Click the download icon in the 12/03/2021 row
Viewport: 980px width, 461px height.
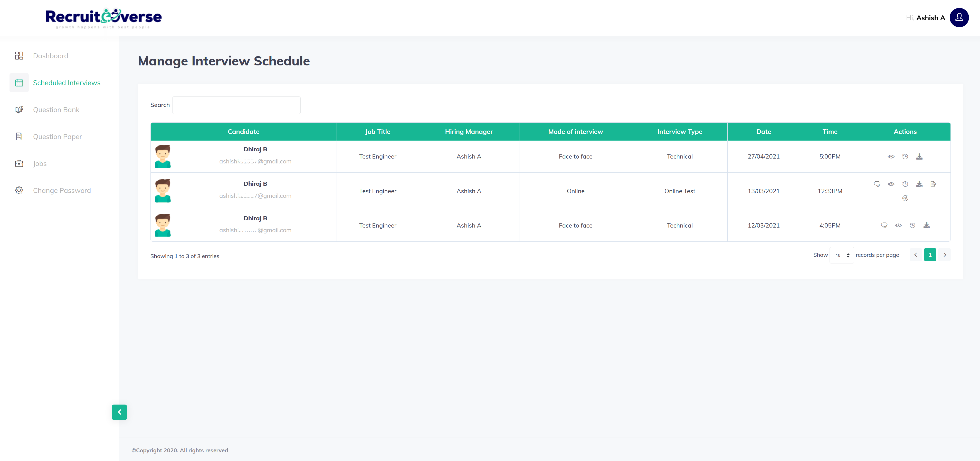coord(926,225)
